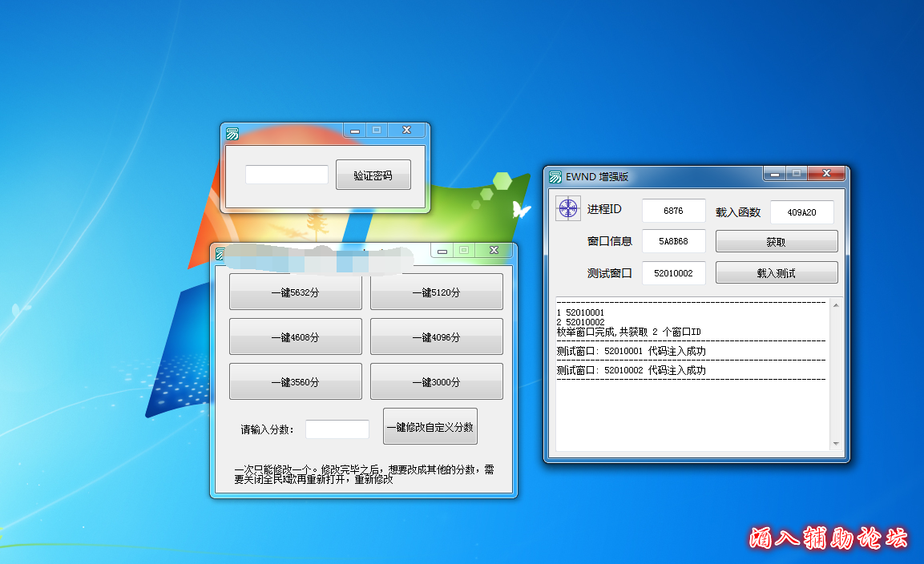Select the 一键4096分 button
Image resolution: width=924 pixels, height=564 pixels.
point(436,337)
